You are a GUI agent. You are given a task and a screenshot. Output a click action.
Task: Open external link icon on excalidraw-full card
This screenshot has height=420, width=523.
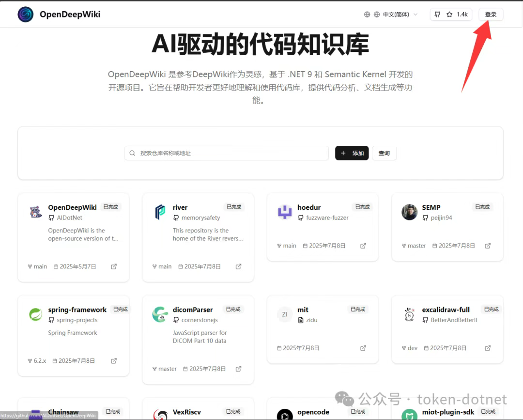click(x=488, y=348)
